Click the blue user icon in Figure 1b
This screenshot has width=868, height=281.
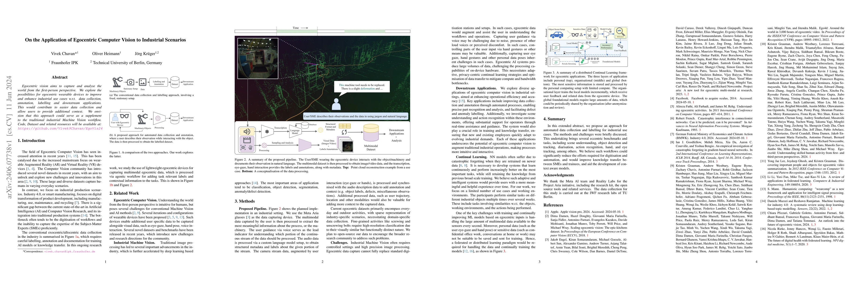point(115,117)
